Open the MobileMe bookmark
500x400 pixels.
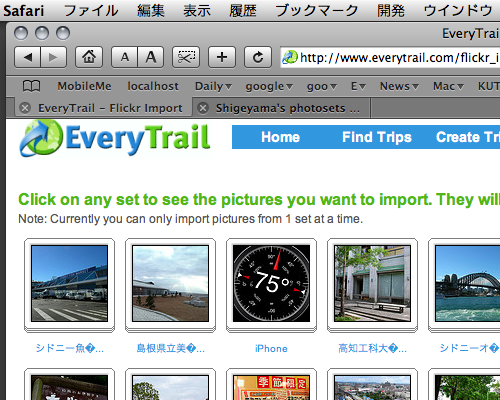point(84,86)
